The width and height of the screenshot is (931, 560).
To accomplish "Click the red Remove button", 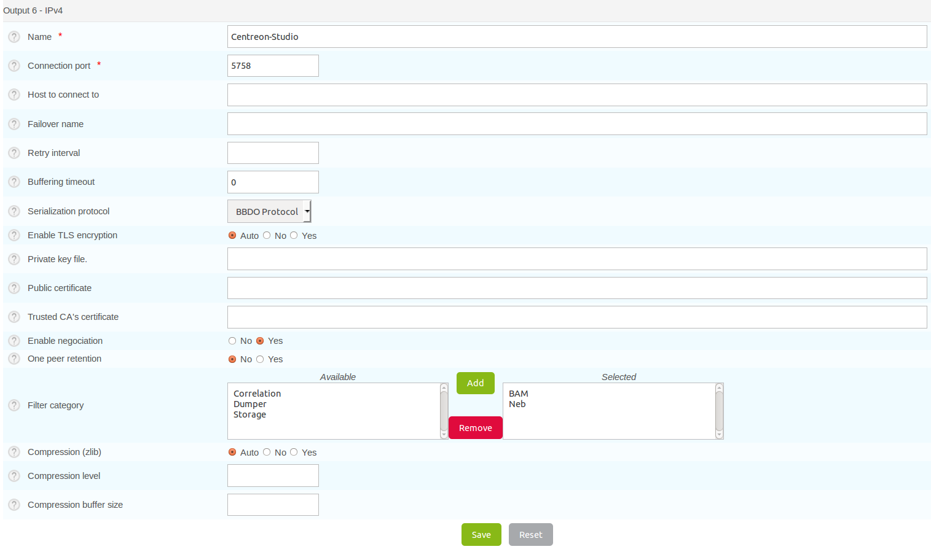I will click(475, 428).
